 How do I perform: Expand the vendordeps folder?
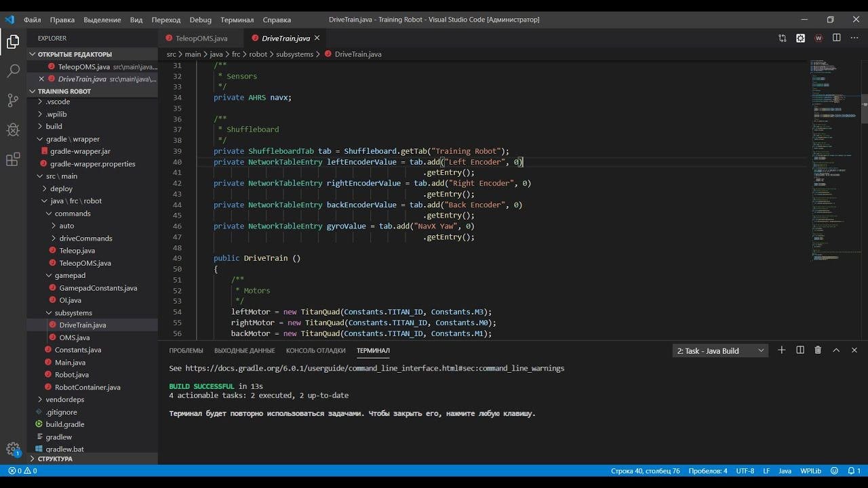tap(64, 400)
